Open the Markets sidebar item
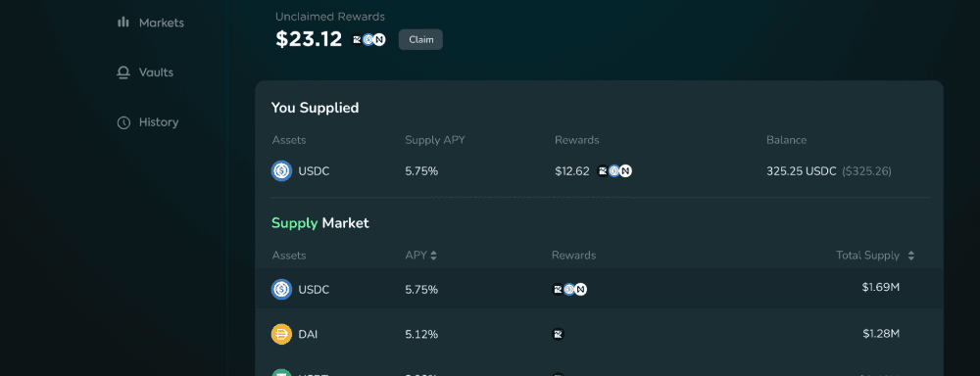This screenshot has width=980, height=376. [x=151, y=23]
